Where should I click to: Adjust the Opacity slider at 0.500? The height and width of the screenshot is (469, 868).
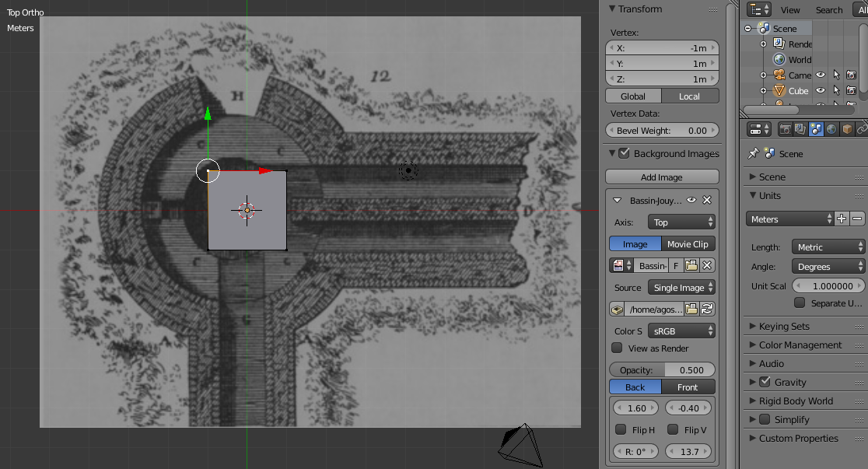coord(662,369)
